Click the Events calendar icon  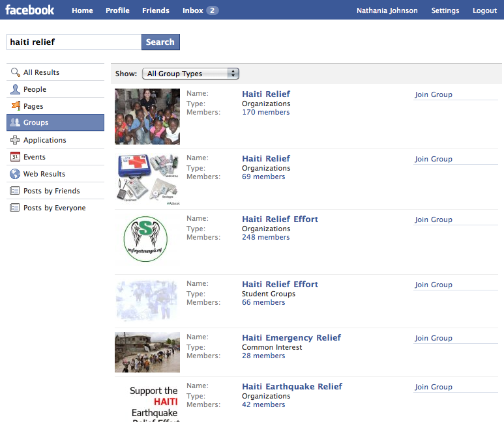tap(16, 157)
